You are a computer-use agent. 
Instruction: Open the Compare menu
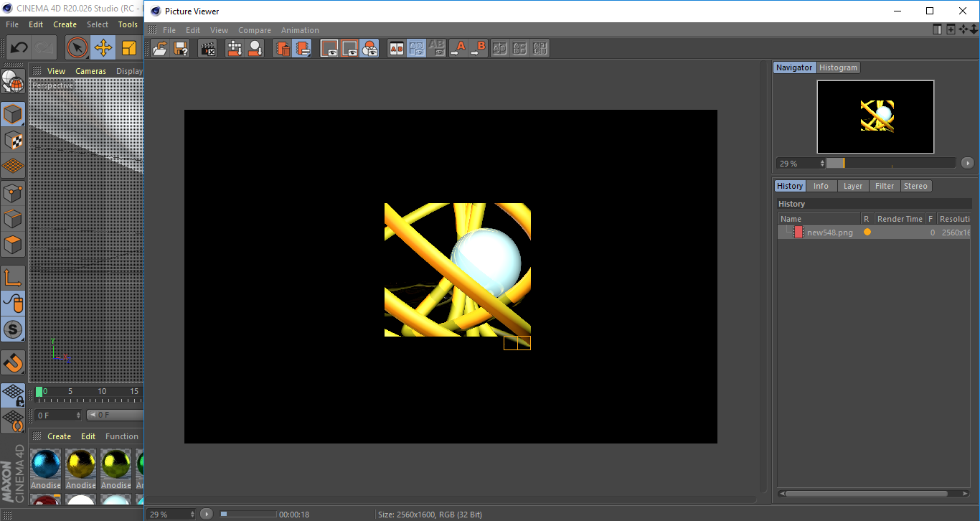255,30
